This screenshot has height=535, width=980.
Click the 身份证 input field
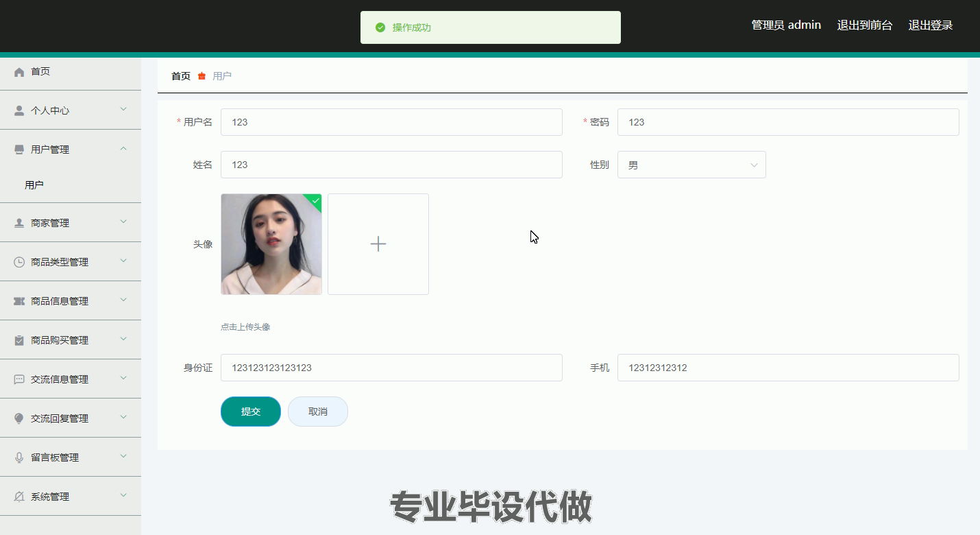(391, 368)
